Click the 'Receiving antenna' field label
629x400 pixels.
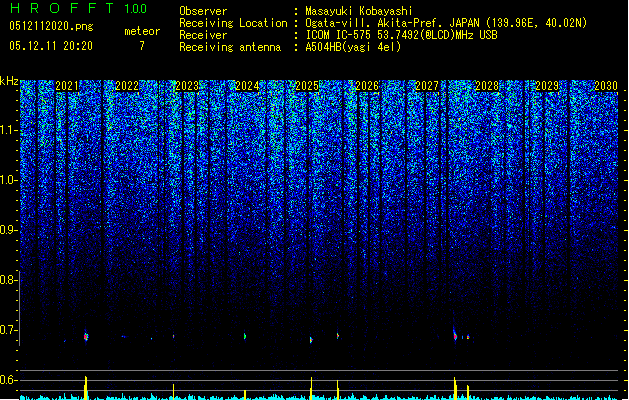click(230, 47)
